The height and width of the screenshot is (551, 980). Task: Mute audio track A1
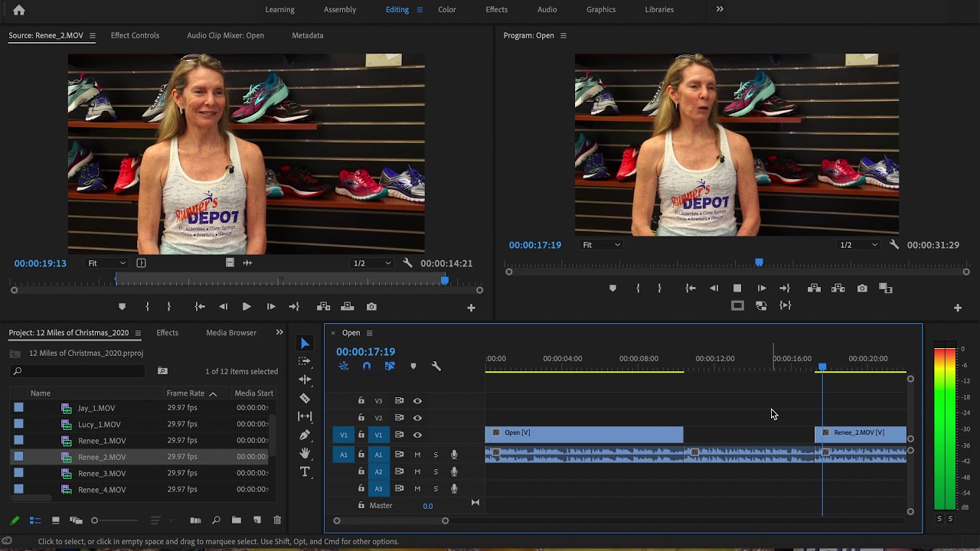417,455
